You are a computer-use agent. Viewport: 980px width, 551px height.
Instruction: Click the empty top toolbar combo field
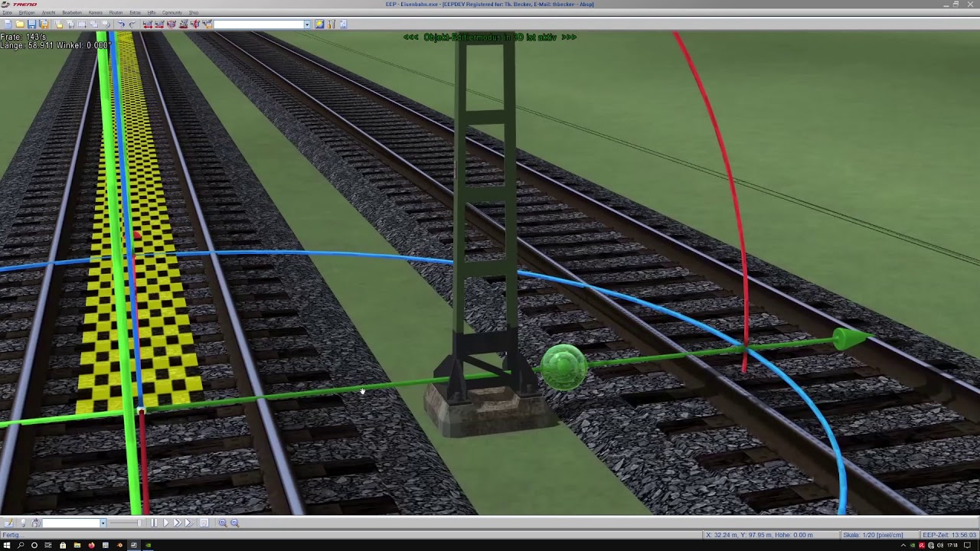[259, 24]
